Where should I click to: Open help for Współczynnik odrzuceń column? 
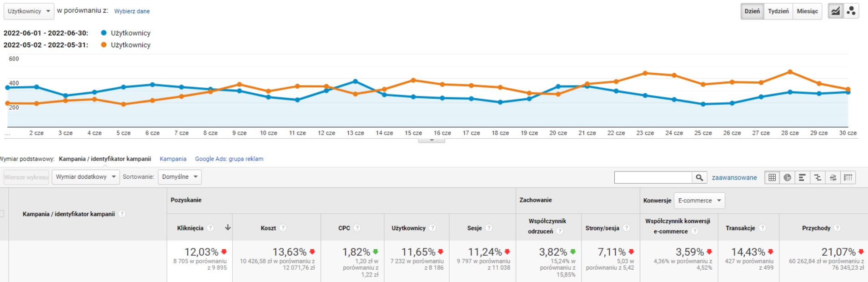click(x=560, y=231)
